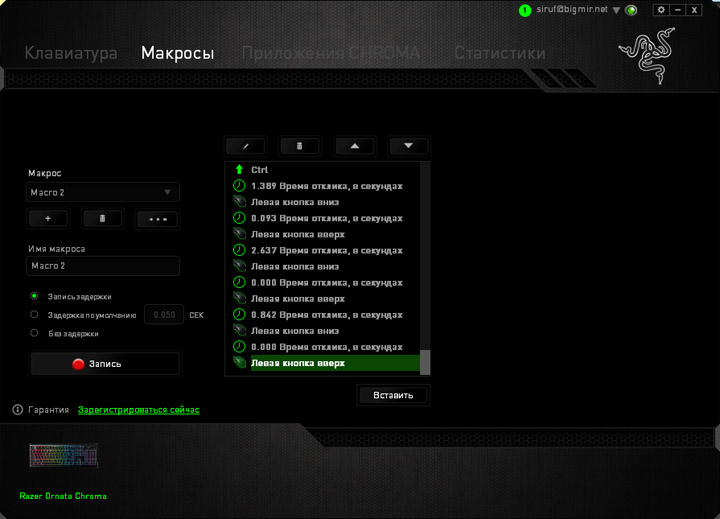This screenshot has height=519, width=720.
Task: Select the 1.389 delay entry
Action: [x=322, y=186]
